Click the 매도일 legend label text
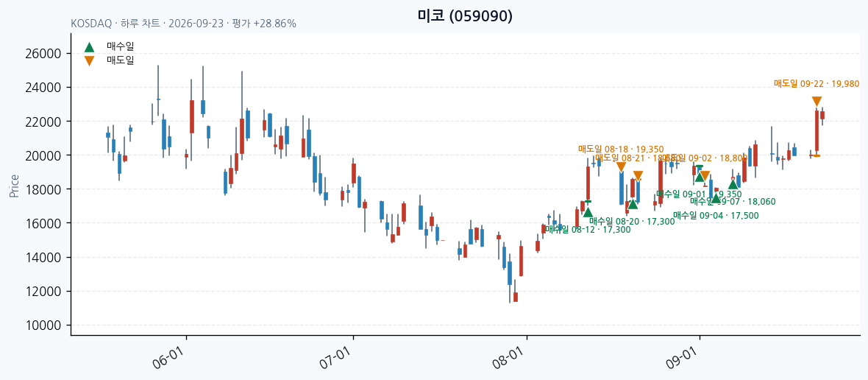This screenshot has width=868, height=380. pyautogui.click(x=120, y=60)
